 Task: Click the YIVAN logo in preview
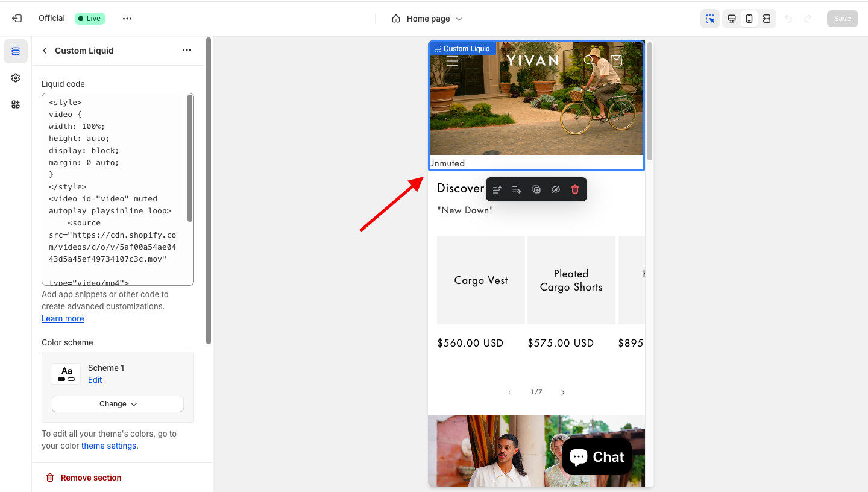point(533,60)
